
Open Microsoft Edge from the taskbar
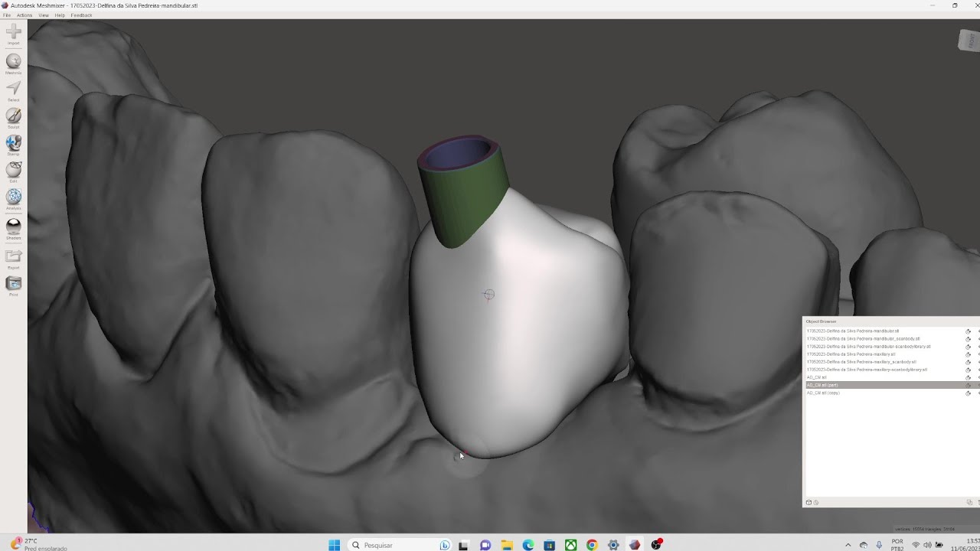pyautogui.click(x=528, y=545)
